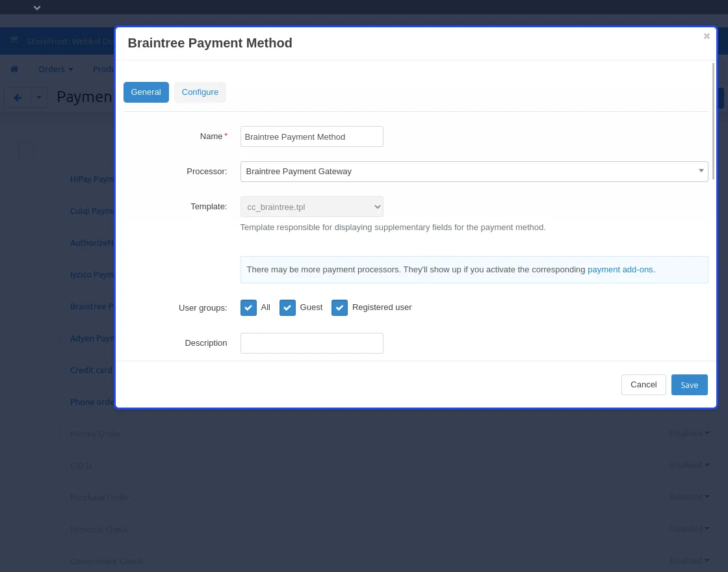Image resolution: width=728 pixels, height=572 pixels.
Task: Toggle the All user group checkbox
Action: pyautogui.click(x=248, y=307)
